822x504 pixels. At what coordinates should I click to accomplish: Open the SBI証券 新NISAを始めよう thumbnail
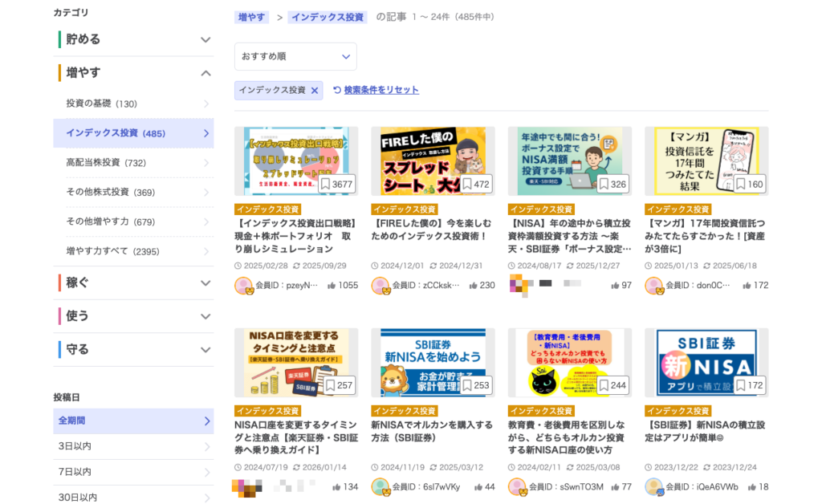coord(433,362)
